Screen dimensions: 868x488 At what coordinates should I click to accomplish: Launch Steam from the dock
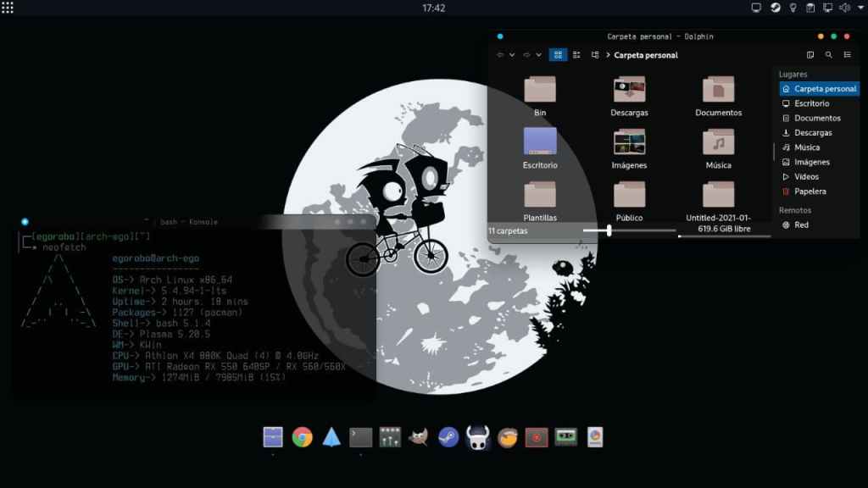point(448,437)
